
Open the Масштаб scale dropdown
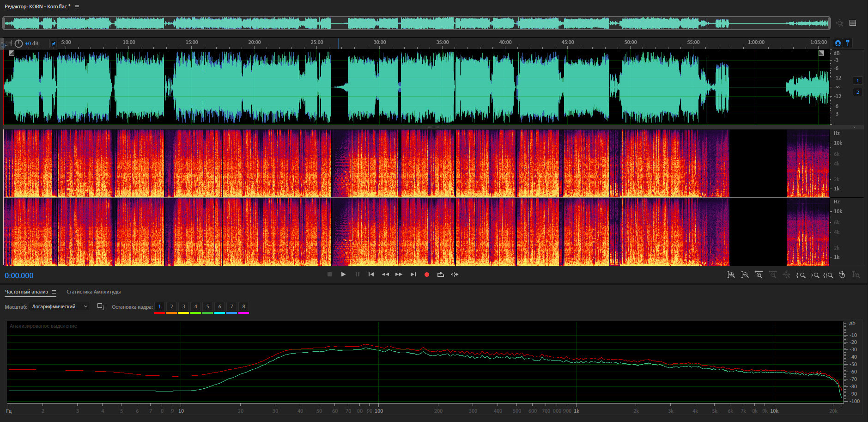(x=59, y=306)
